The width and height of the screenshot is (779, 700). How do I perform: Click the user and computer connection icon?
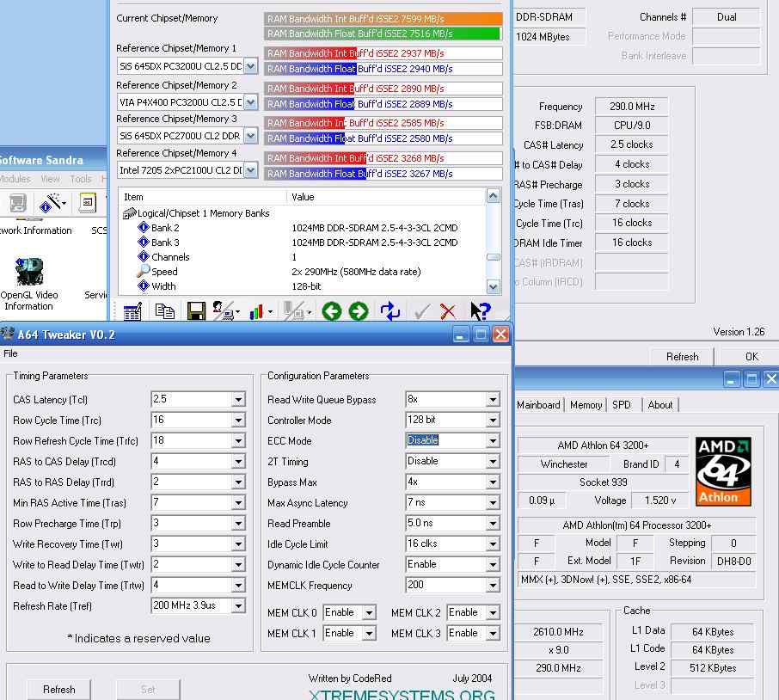point(226,311)
